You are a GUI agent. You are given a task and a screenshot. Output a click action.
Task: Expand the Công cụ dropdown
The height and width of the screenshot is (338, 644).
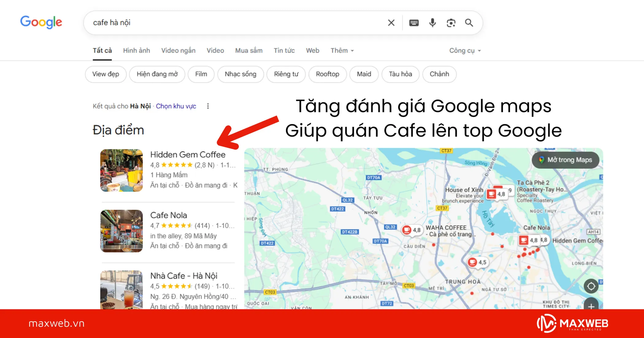[x=465, y=51]
